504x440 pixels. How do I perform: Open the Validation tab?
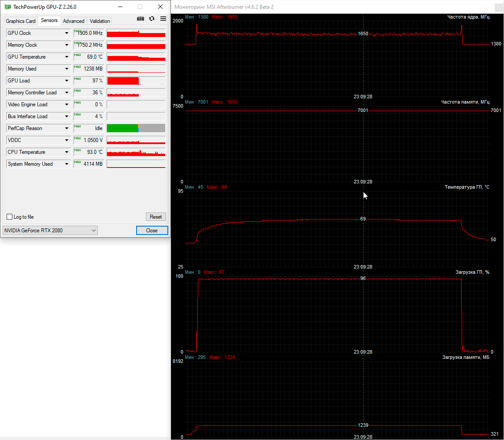100,21
